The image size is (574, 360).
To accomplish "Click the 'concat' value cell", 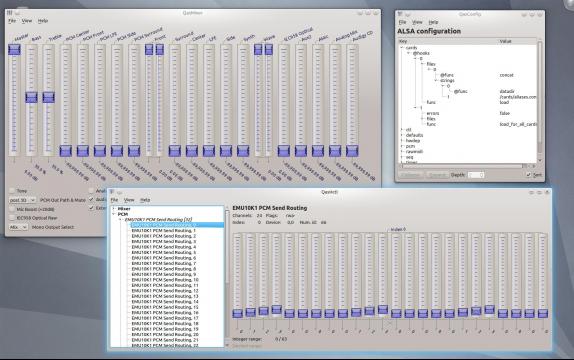I will click(507, 75).
